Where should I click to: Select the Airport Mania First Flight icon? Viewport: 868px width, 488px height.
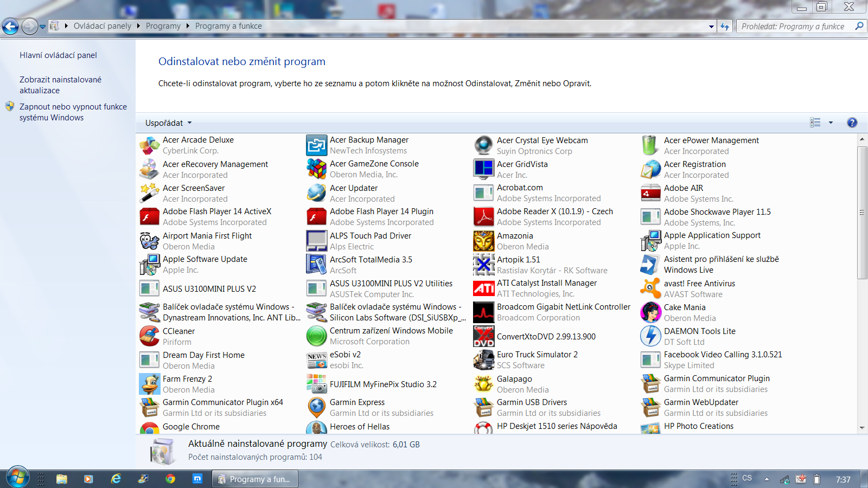click(x=149, y=241)
